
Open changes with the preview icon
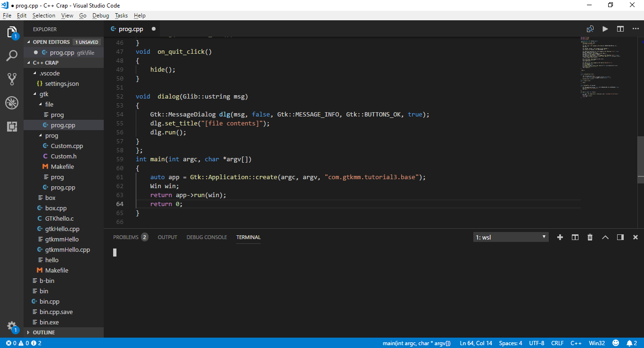[x=590, y=29]
